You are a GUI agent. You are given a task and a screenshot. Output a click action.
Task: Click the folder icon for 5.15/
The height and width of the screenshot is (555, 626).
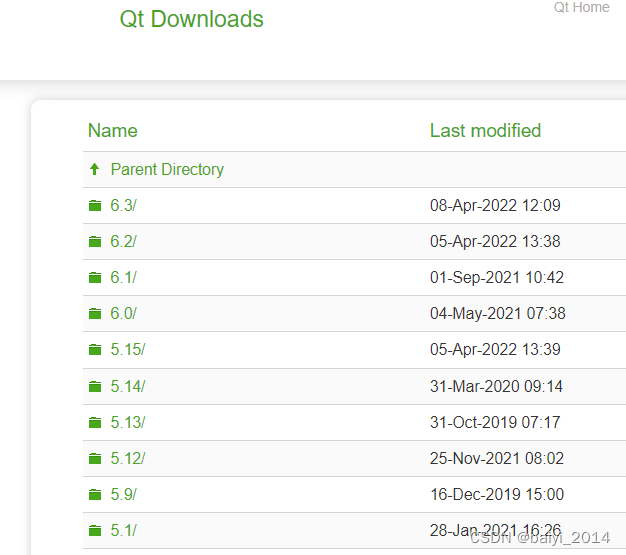pos(95,350)
